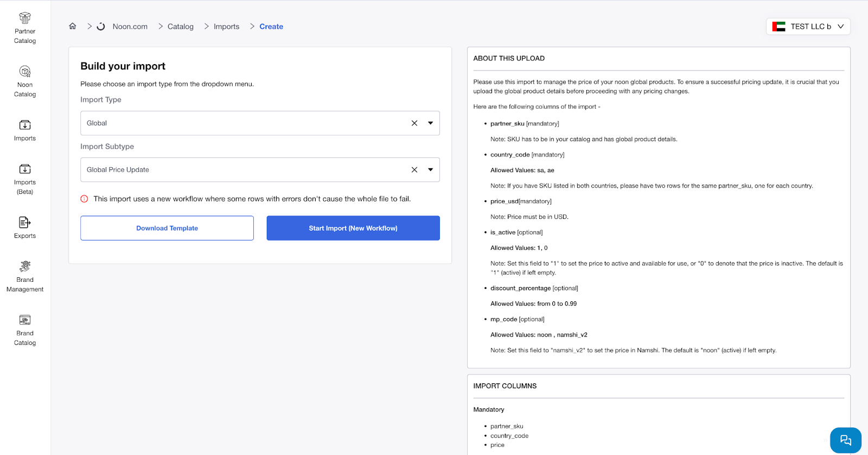The width and height of the screenshot is (868, 455).
Task: Open Partner Catalog in the sidebar
Action: [x=25, y=28]
